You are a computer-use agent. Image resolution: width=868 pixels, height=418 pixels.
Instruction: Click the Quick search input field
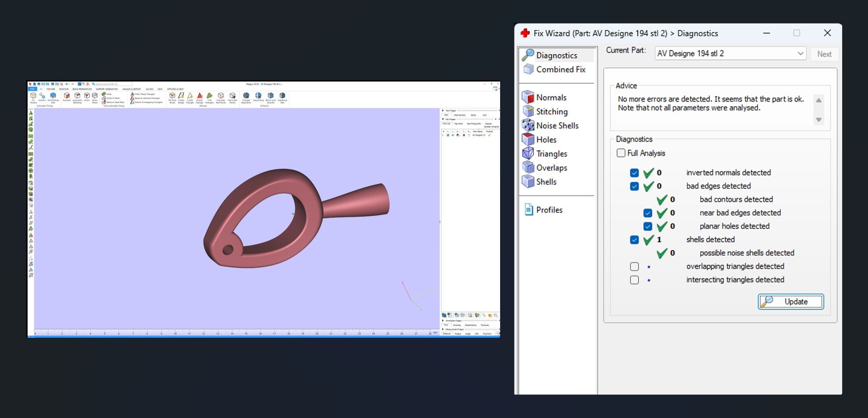pyautogui.click(x=114, y=84)
